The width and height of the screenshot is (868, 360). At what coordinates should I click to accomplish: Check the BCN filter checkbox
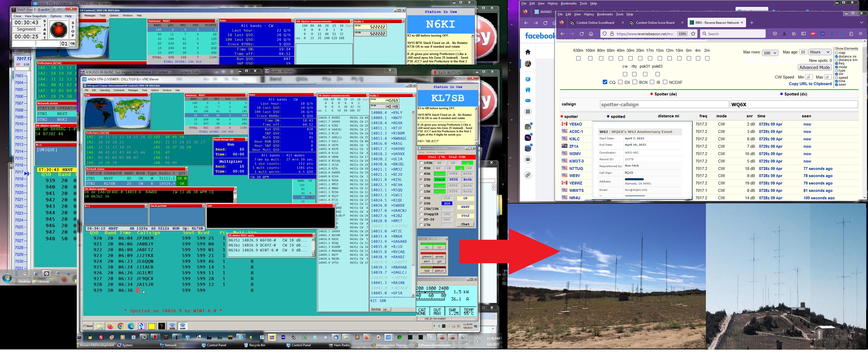(x=635, y=82)
